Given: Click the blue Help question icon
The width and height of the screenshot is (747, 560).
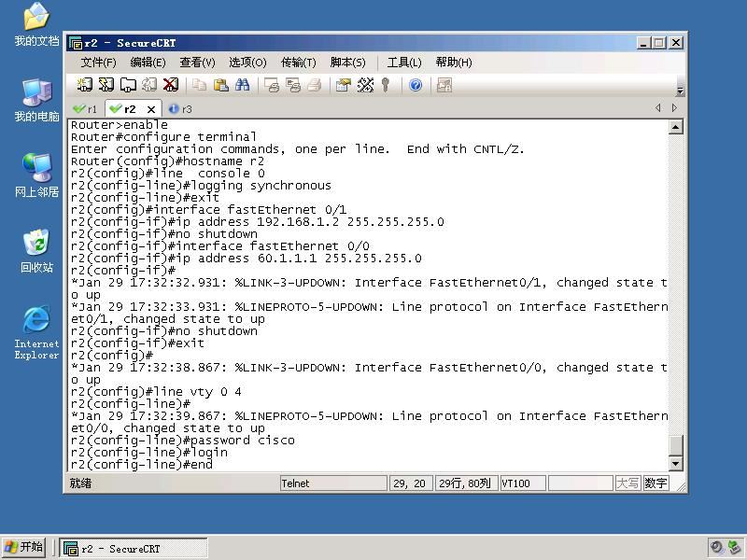Looking at the screenshot, I should 416,85.
